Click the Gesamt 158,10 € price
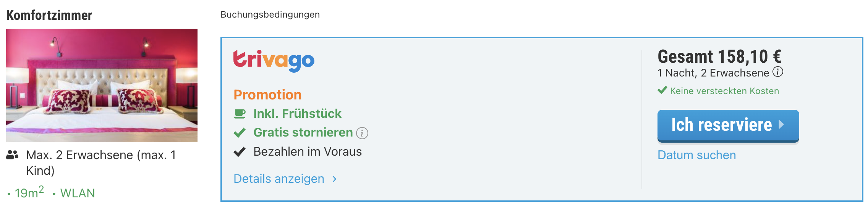Image resolution: width=868 pixels, height=205 pixels. coord(719,57)
